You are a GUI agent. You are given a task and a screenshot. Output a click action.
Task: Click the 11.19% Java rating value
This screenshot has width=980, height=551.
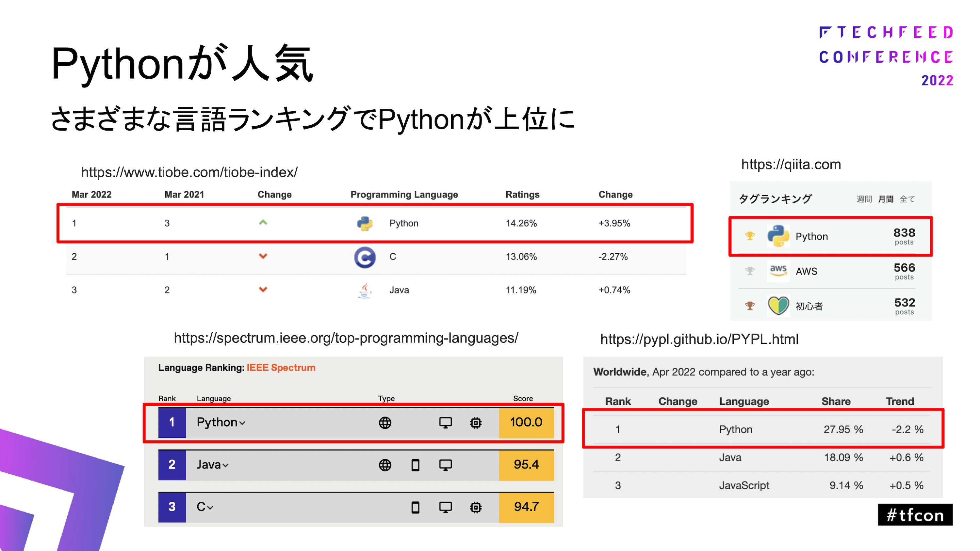pos(521,291)
